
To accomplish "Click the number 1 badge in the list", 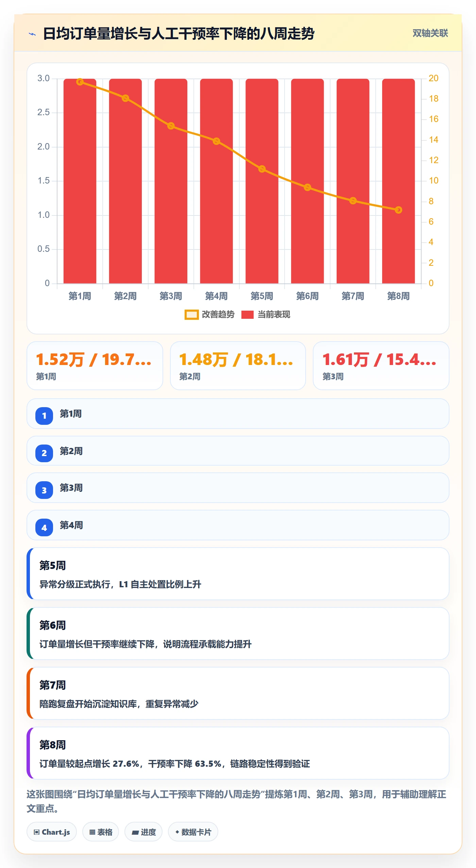I will point(44,416).
